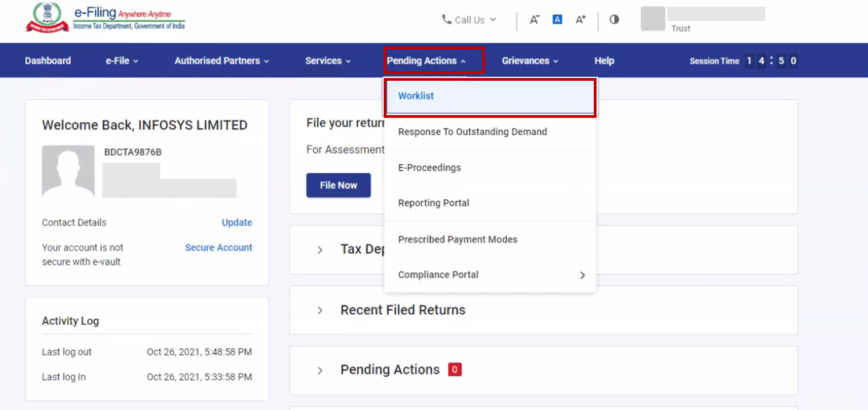
Task: Expand the Recent Filed Returns section
Action: click(x=320, y=310)
